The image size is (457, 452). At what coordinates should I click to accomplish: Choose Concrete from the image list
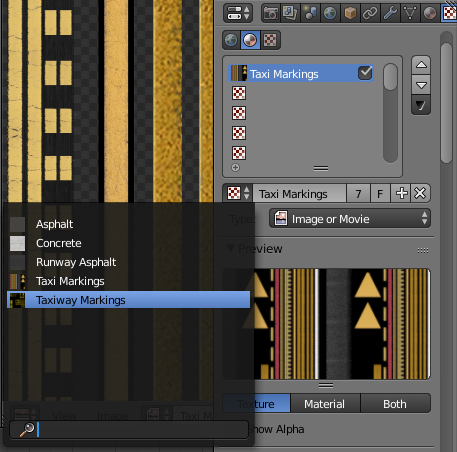coord(128,243)
